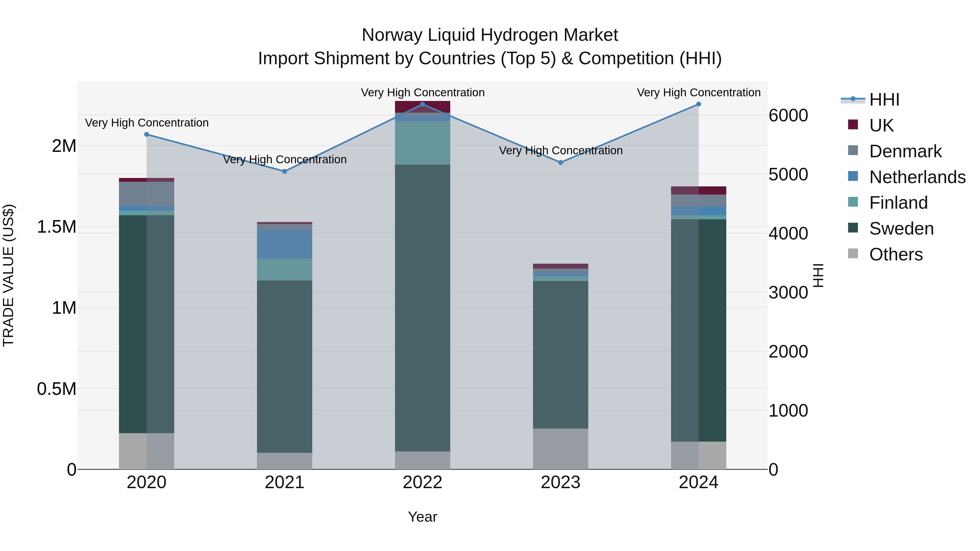The height and width of the screenshot is (551, 980).
Task: Click the 2020 x-axis label
Action: pyautogui.click(x=146, y=482)
